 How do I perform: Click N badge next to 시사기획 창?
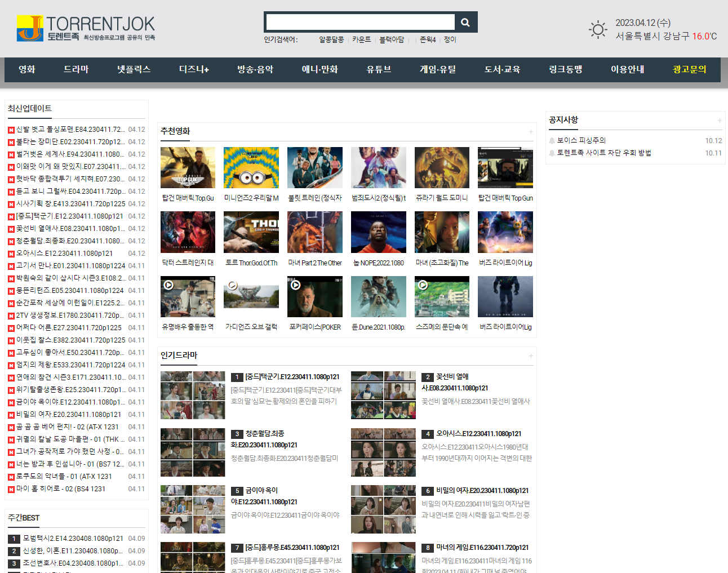11,204
